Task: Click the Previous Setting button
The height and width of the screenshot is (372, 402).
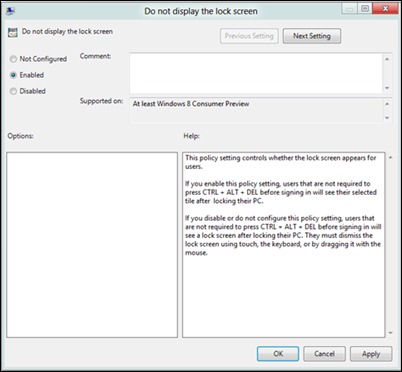Action: click(249, 36)
